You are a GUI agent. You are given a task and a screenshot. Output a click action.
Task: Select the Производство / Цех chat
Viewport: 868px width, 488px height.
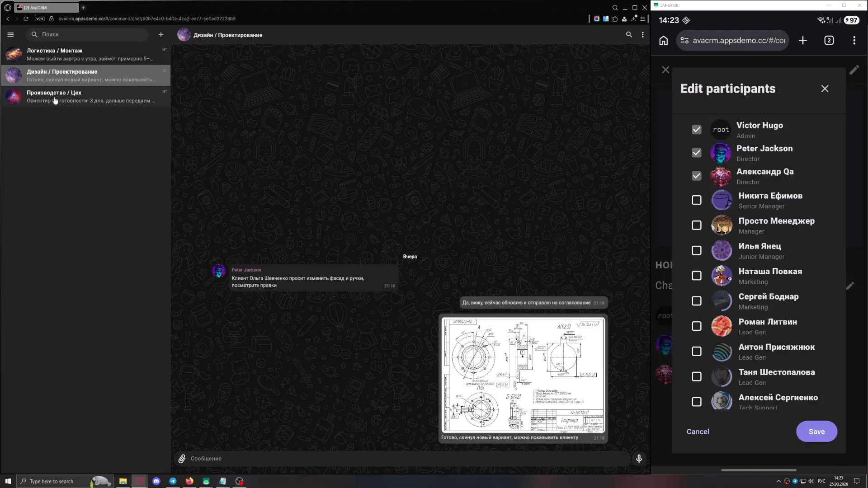[86, 96]
